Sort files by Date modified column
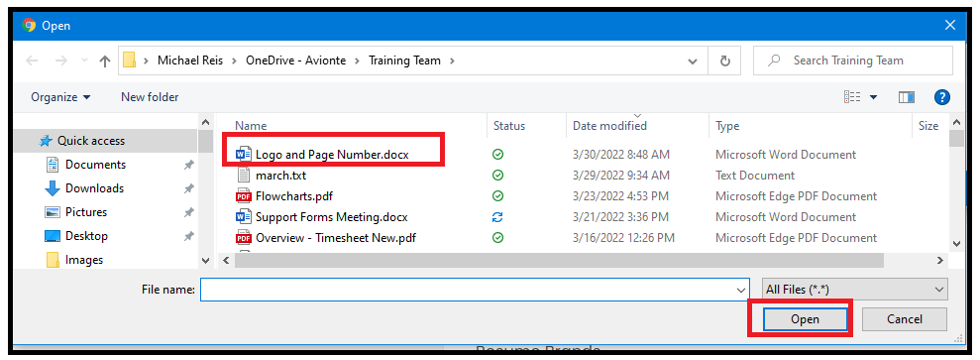Viewport: 980px width, 360px height. pyautogui.click(x=609, y=126)
